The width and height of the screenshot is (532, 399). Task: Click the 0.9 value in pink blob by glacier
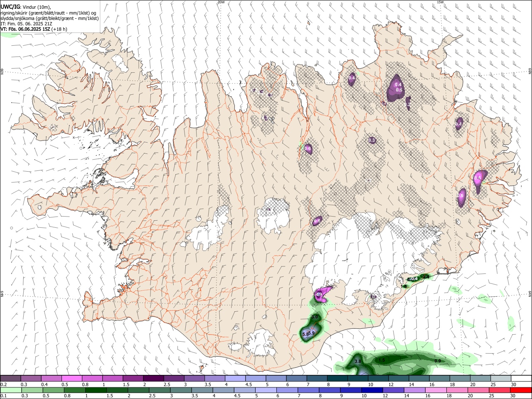coord(319,295)
